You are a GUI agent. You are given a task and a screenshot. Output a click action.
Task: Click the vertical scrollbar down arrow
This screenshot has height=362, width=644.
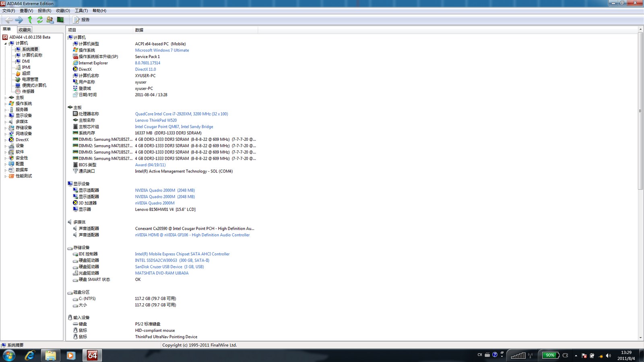click(x=640, y=338)
